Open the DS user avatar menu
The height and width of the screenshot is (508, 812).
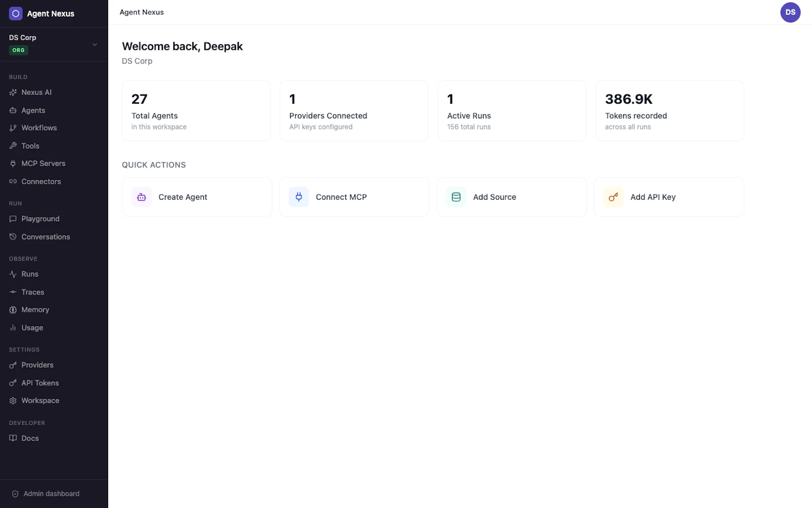tap(790, 12)
